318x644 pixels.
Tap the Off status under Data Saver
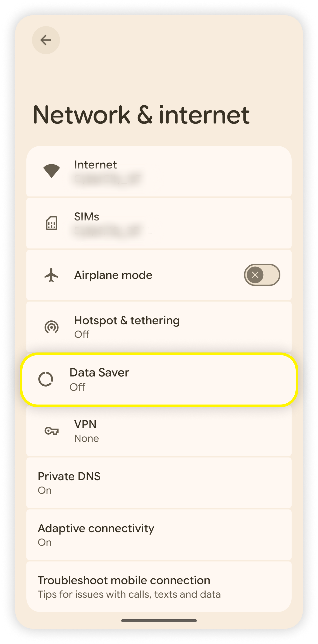pyautogui.click(x=77, y=387)
